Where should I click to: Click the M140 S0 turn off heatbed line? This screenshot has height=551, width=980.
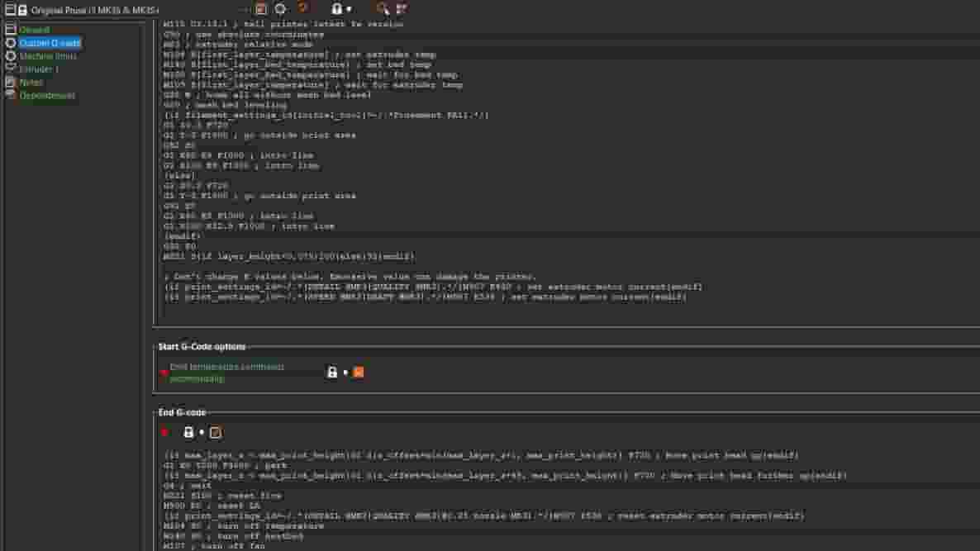(x=233, y=536)
